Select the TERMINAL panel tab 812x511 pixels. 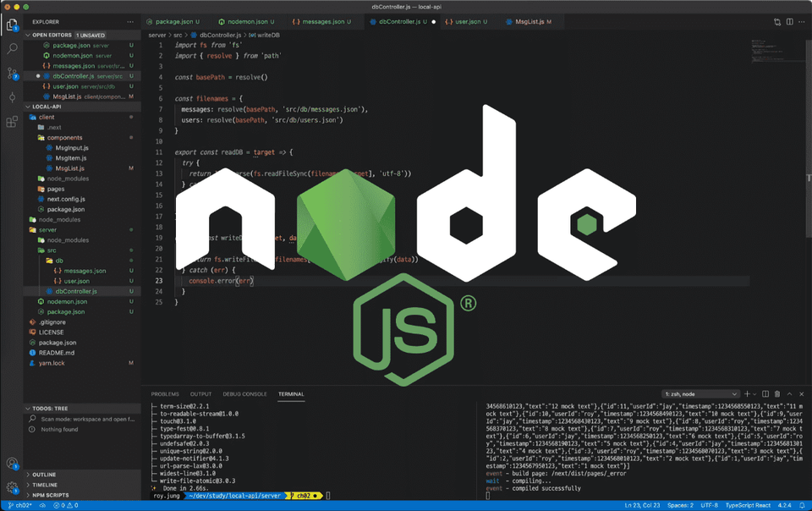(x=291, y=394)
